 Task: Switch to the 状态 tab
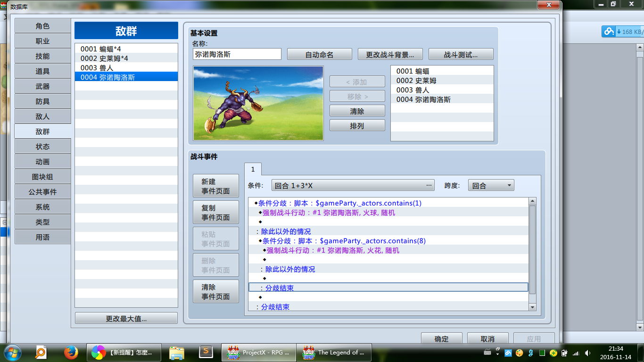tap(42, 146)
